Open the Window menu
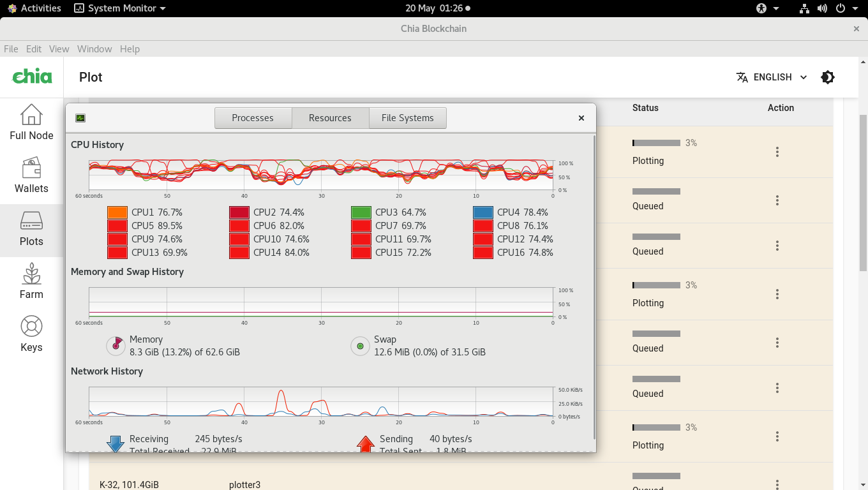The width and height of the screenshot is (868, 490). click(x=94, y=49)
